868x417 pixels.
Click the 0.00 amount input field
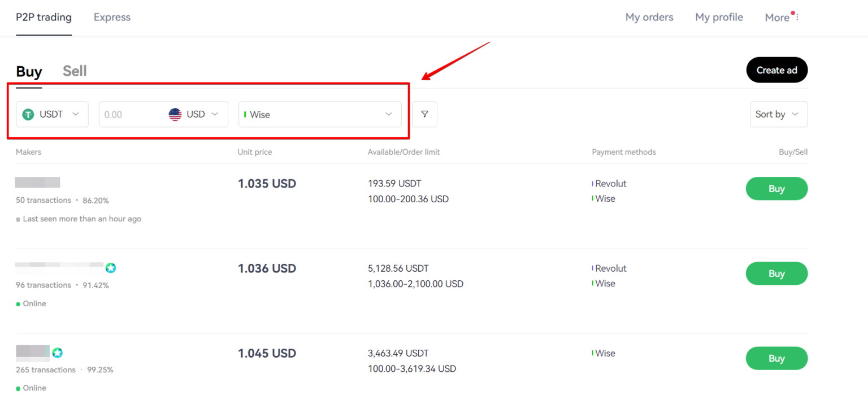[x=130, y=114]
